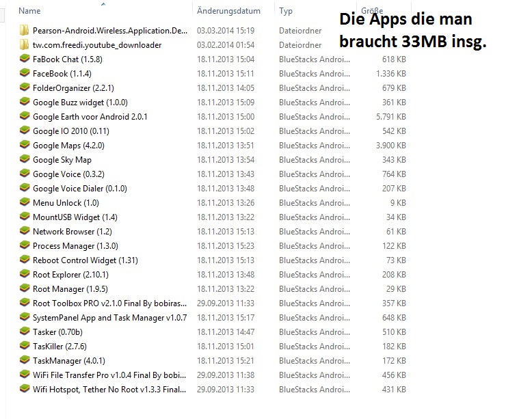Click the Network Browser (1.2) APK icon

[x=25, y=231]
